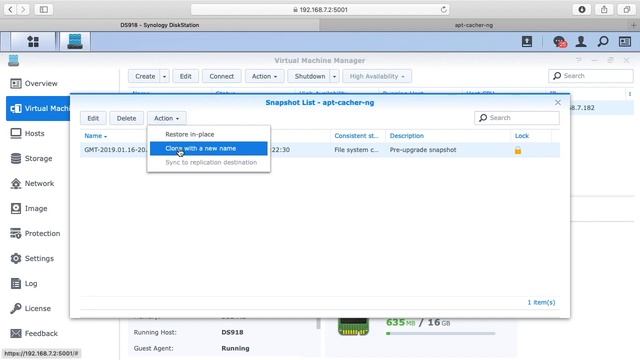Open Hosts section in the sidebar

tap(34, 133)
